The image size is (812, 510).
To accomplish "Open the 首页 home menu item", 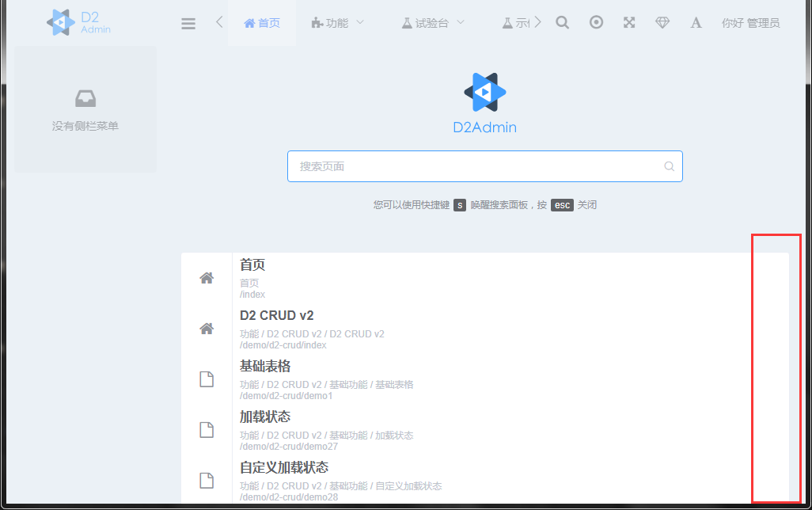I will click(x=262, y=23).
